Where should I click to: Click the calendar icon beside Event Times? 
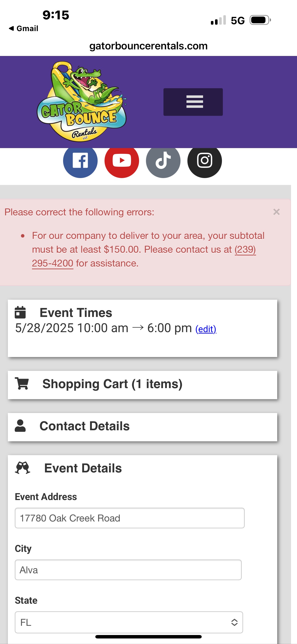coord(20,313)
